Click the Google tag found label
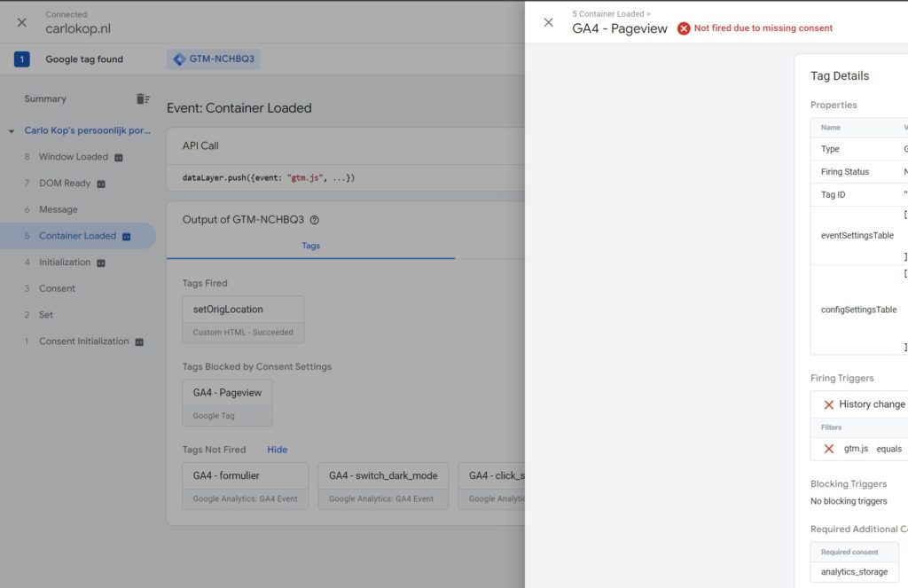The height and width of the screenshot is (588, 908). 84,59
